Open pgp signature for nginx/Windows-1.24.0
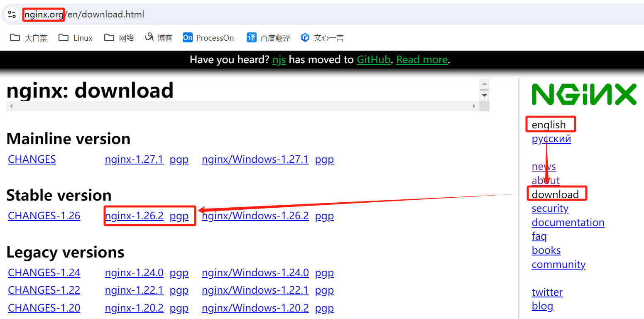 pyautogui.click(x=324, y=273)
